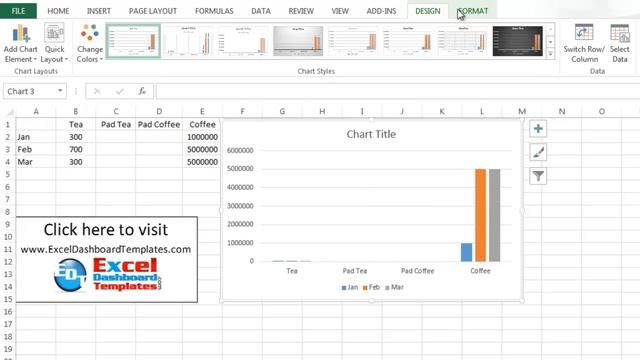Click the Excel Dashboard Templates logo
This screenshot has height=360, width=640.
pyautogui.click(x=108, y=275)
